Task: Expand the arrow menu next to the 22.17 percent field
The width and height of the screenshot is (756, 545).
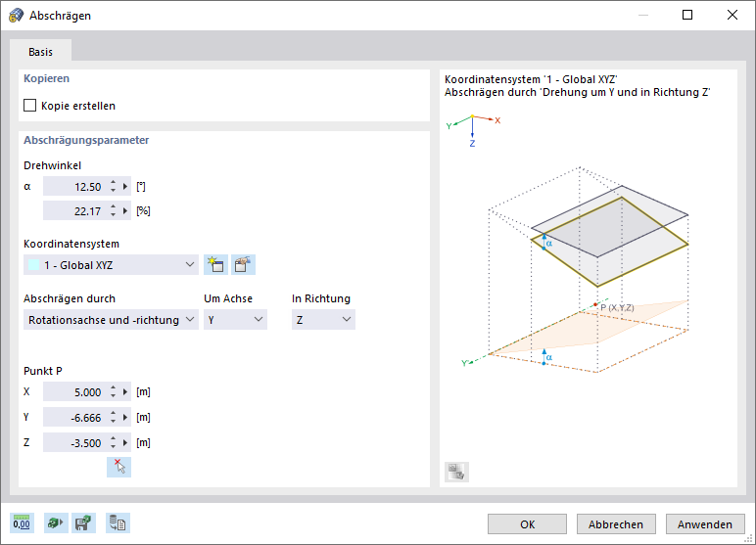Action: click(x=125, y=210)
